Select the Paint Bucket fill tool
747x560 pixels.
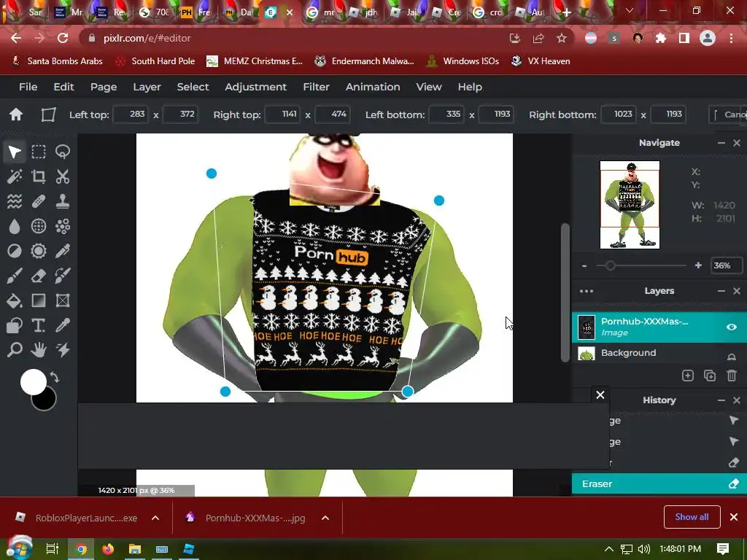pyautogui.click(x=15, y=300)
